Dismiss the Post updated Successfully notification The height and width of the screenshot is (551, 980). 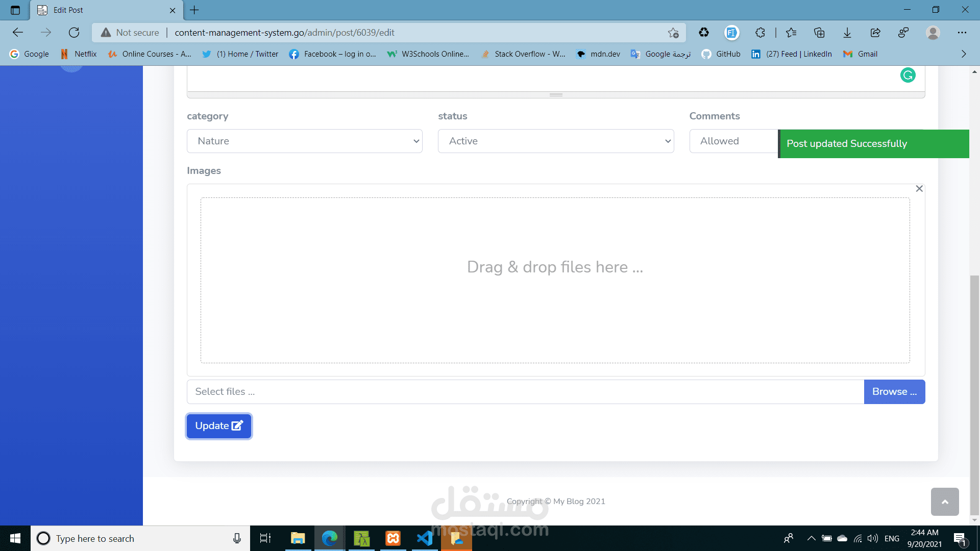click(x=874, y=144)
